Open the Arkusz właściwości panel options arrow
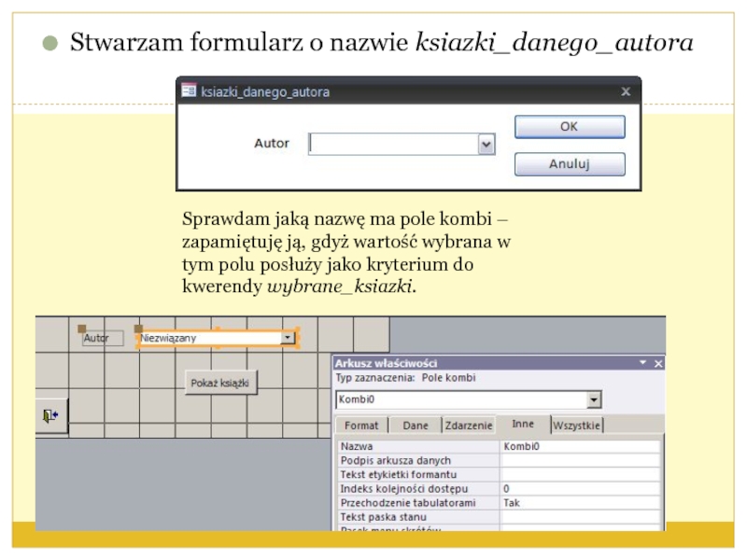747x560 pixels. click(x=642, y=363)
